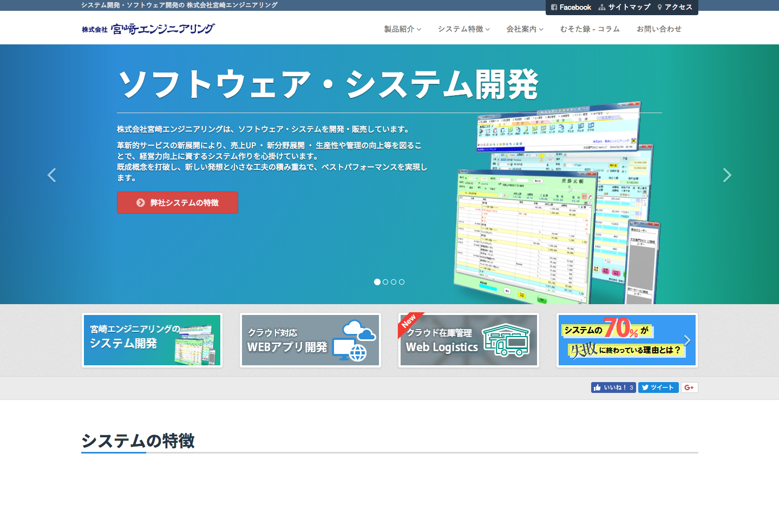Open the サイトマップ link in top bar
Viewport: 779px width, 532px height.
[x=624, y=7]
